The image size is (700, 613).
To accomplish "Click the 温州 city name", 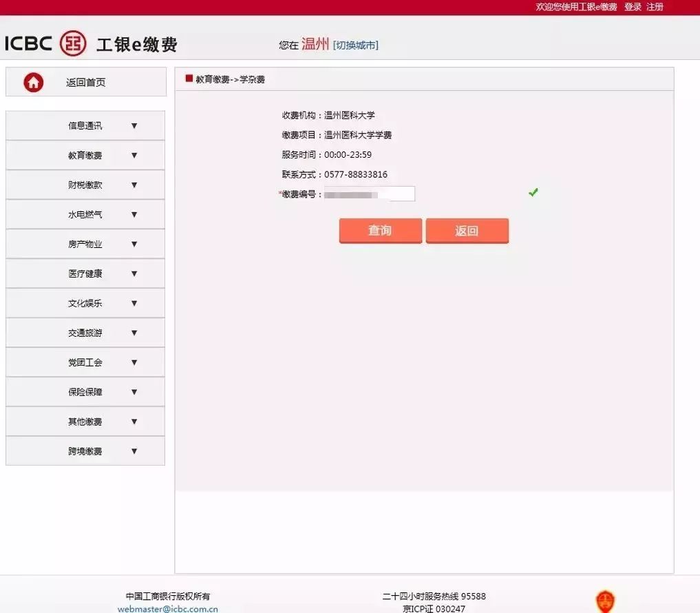I will click(315, 44).
